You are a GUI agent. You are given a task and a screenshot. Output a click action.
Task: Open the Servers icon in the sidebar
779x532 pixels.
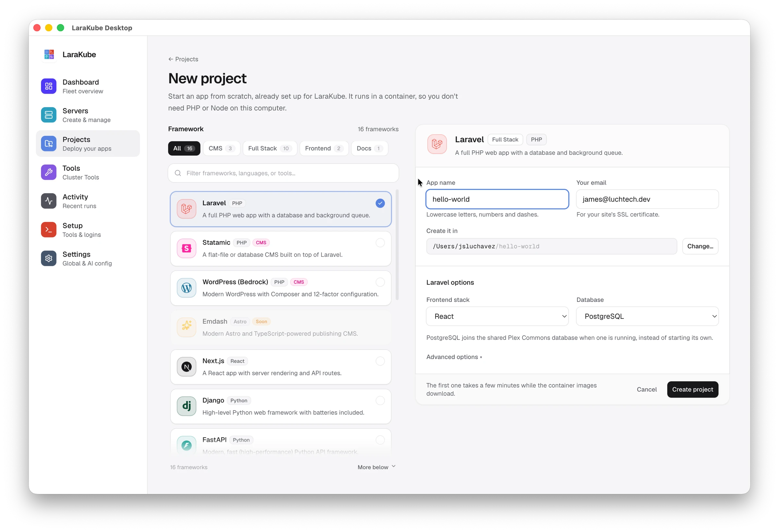(x=49, y=115)
